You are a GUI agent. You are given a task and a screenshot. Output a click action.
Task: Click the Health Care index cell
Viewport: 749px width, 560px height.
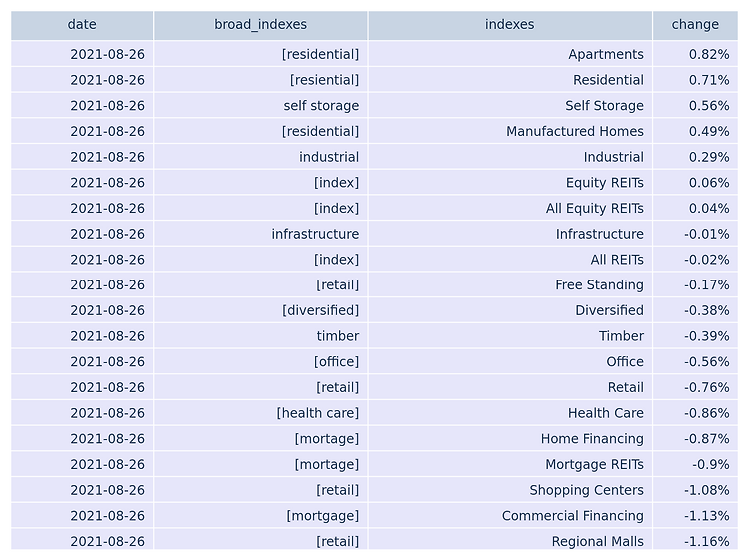click(x=509, y=413)
